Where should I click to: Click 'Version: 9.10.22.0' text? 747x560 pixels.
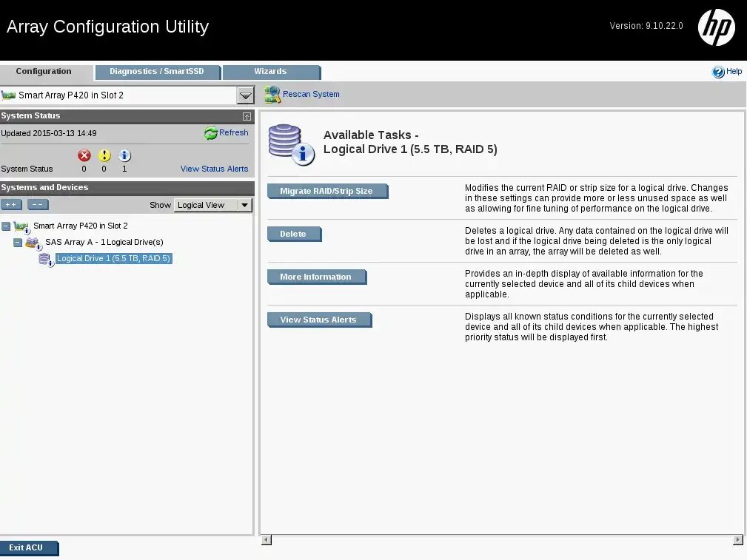tap(646, 26)
